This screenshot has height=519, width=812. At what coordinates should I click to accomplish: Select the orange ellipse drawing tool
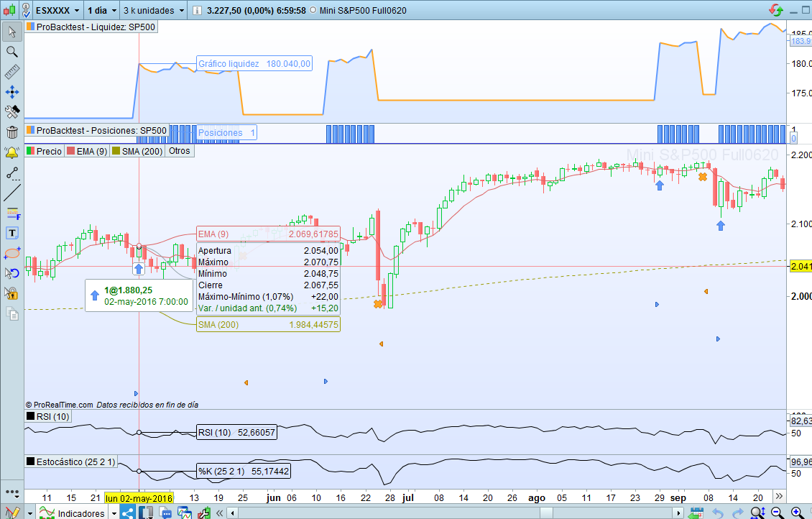12,253
